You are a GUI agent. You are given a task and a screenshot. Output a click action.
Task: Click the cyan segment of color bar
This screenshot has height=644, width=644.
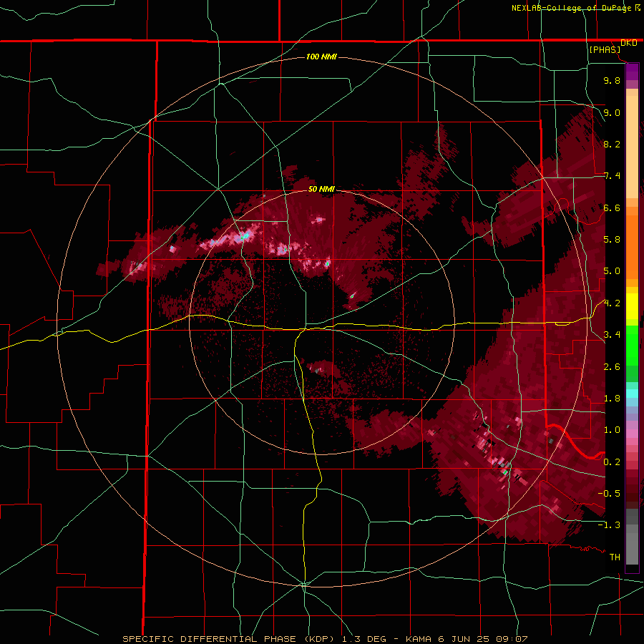pos(632,394)
